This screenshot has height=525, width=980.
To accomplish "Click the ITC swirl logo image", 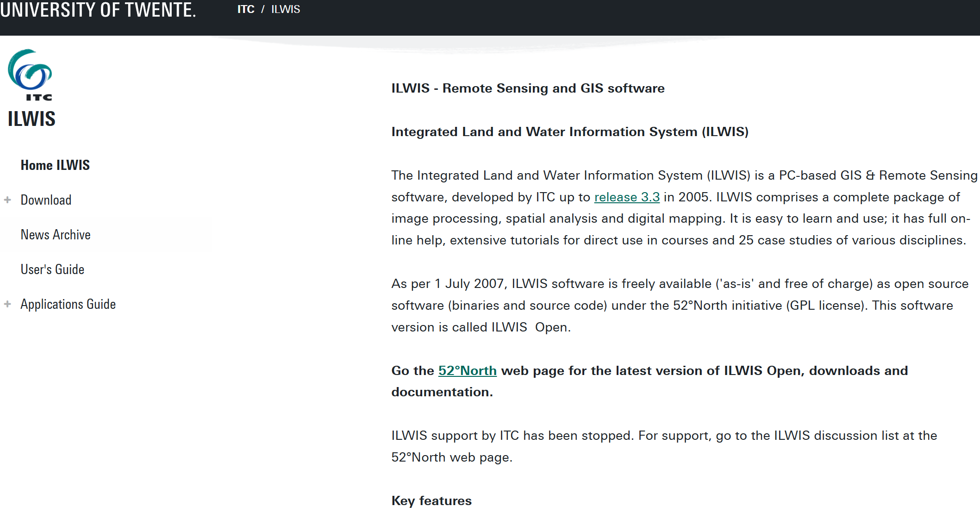I will click(x=30, y=74).
